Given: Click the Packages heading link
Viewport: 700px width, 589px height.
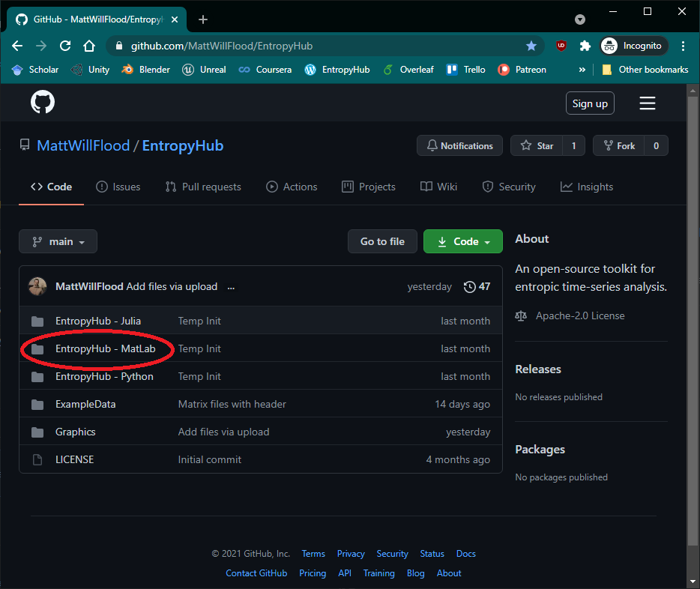Looking at the screenshot, I should pos(540,450).
